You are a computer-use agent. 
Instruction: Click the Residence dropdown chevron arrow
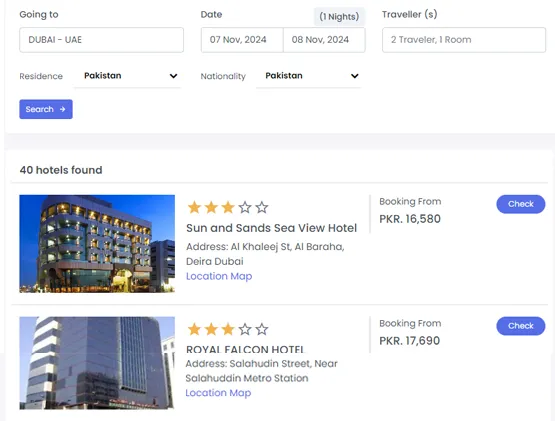pyautogui.click(x=173, y=76)
